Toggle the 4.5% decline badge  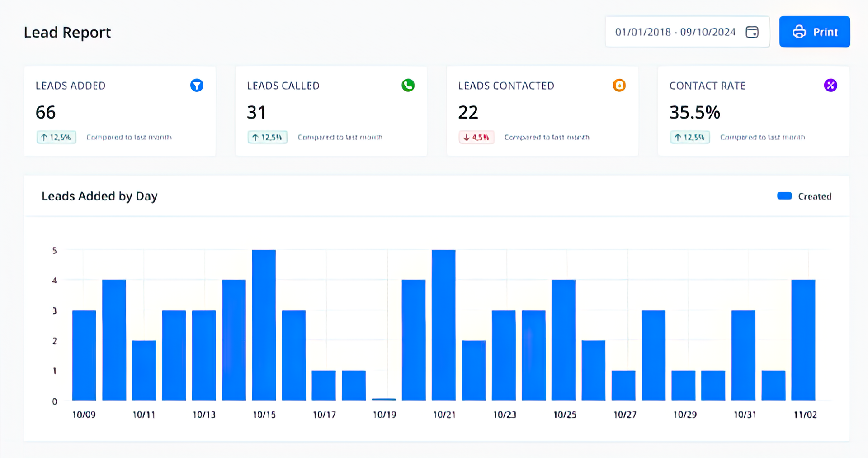pos(476,137)
